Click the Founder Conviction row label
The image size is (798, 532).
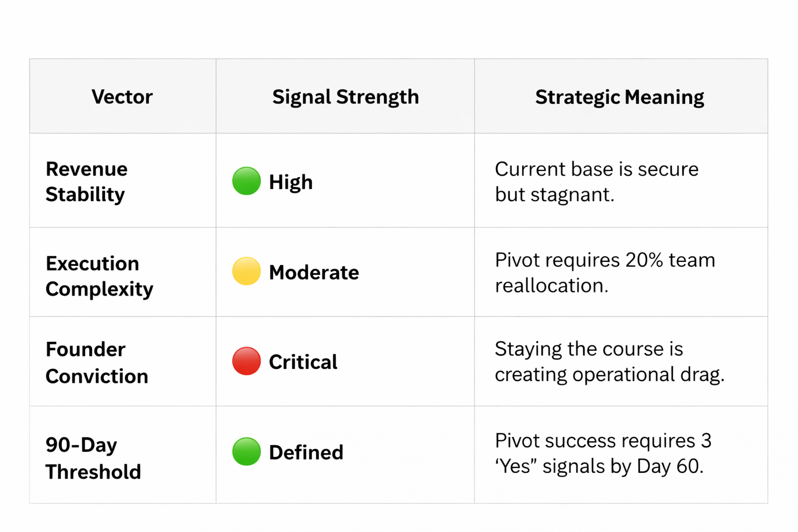pyautogui.click(x=97, y=363)
